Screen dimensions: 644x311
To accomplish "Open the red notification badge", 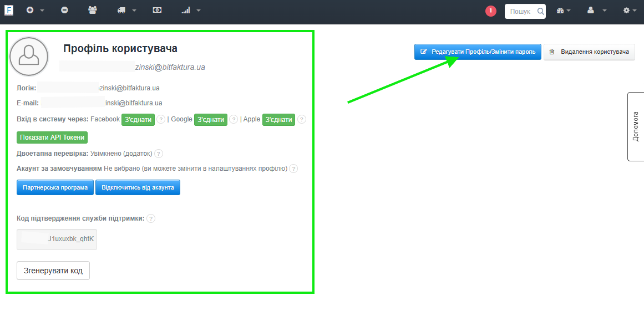I will coord(491,11).
